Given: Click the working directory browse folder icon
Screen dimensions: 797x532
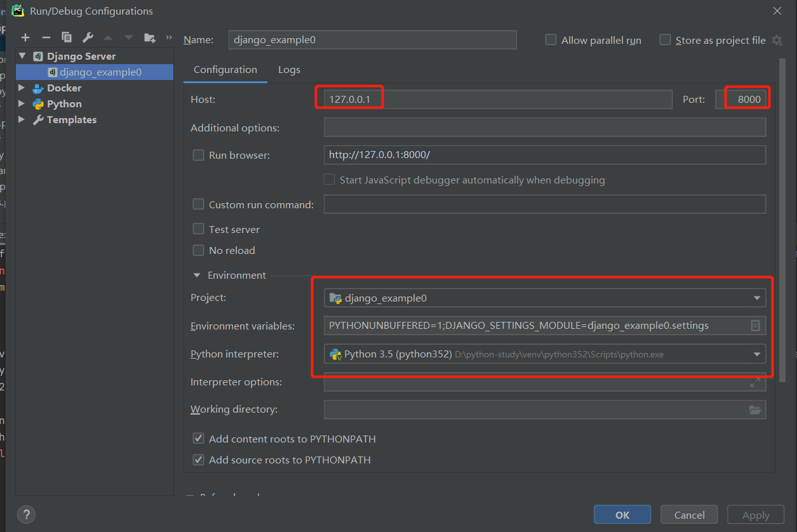Looking at the screenshot, I should click(x=755, y=410).
